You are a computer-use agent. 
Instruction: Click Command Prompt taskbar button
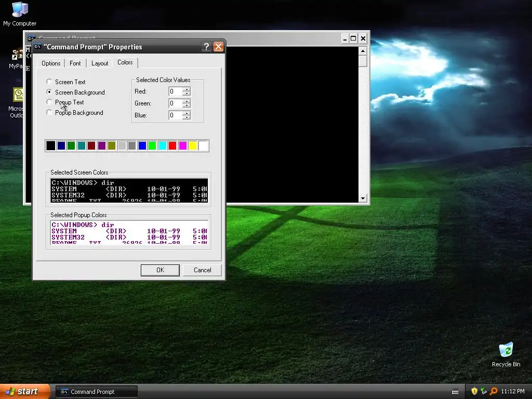coord(97,392)
